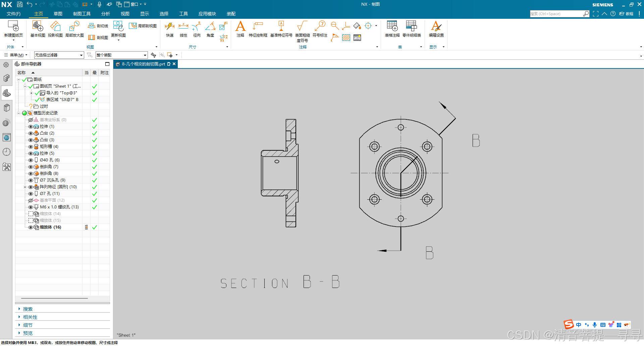Image resolution: width=644 pixels, height=346 pixels.
Task: Collapse the 图纸 tree node
Action: pos(19,80)
